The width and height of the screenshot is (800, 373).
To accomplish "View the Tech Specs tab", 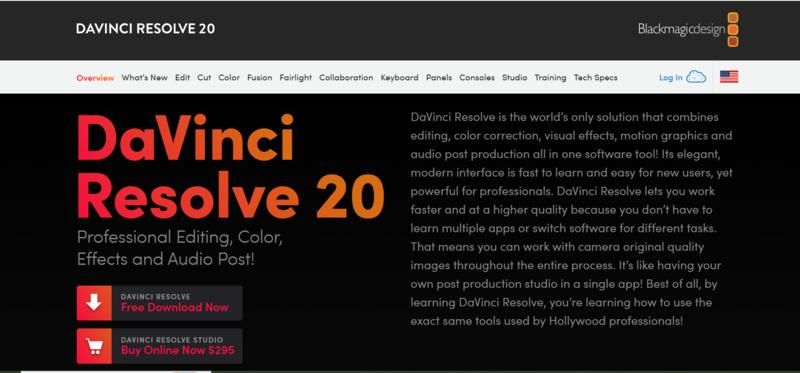I will tap(595, 78).
